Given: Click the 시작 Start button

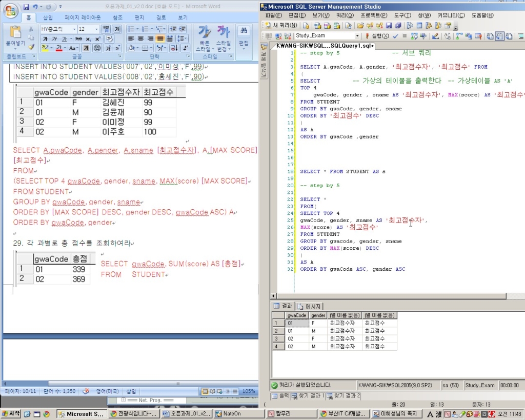Looking at the screenshot, I should pyautogui.click(x=11, y=414).
